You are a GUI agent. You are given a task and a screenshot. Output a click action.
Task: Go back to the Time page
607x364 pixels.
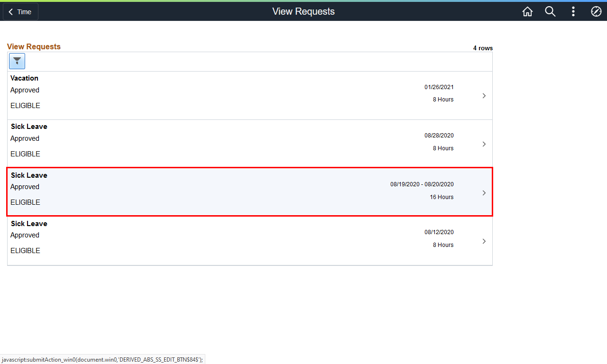[20, 12]
